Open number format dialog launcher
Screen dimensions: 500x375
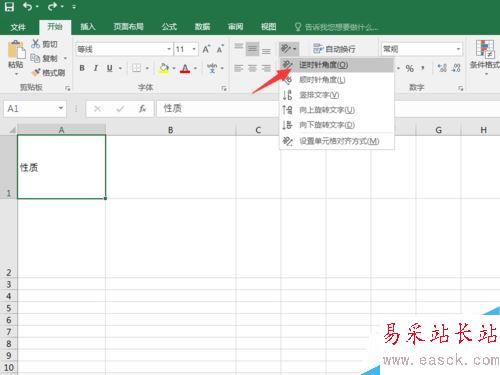[x=461, y=88]
